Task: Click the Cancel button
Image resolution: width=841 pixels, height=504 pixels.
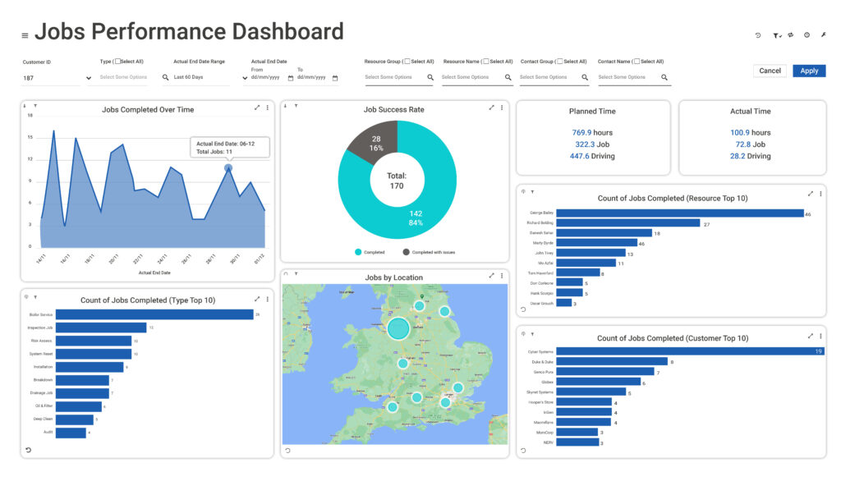Action: (770, 71)
